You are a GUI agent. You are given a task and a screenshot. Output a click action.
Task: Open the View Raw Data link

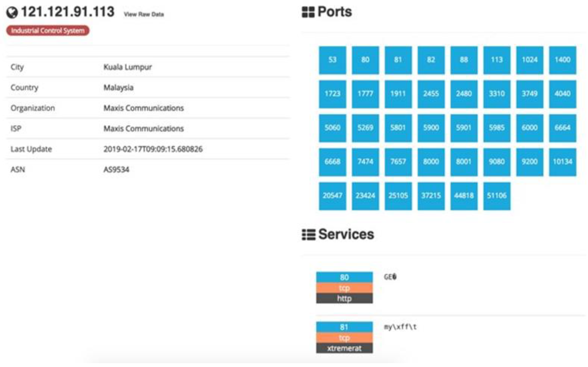pyautogui.click(x=144, y=14)
